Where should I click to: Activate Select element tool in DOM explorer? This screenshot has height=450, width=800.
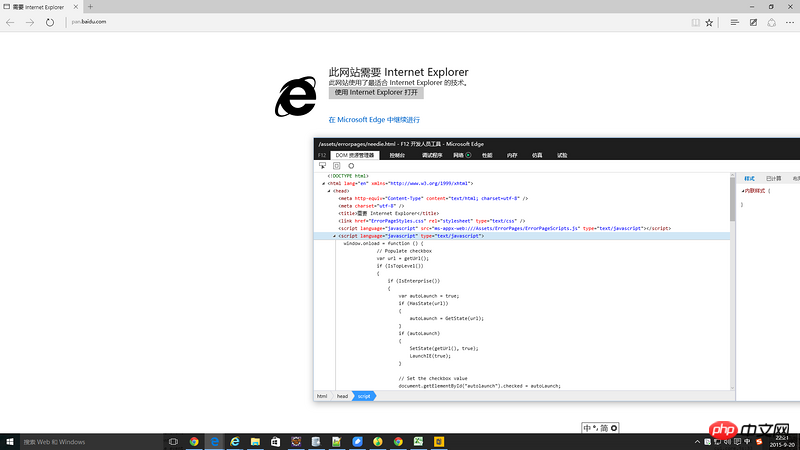322,166
